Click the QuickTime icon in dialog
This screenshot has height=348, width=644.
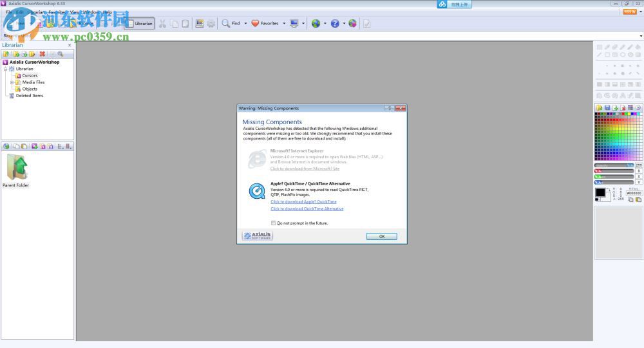point(257,191)
